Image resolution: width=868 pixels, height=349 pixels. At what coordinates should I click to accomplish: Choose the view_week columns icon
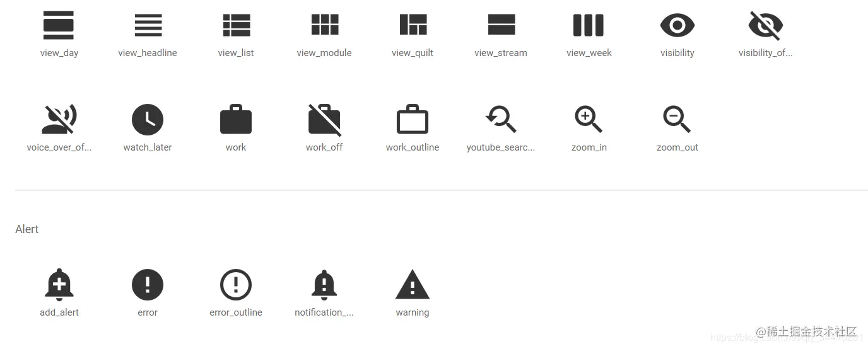589,25
